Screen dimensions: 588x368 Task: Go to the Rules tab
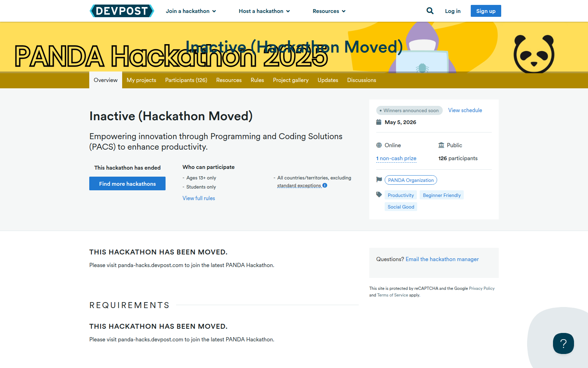pos(257,80)
